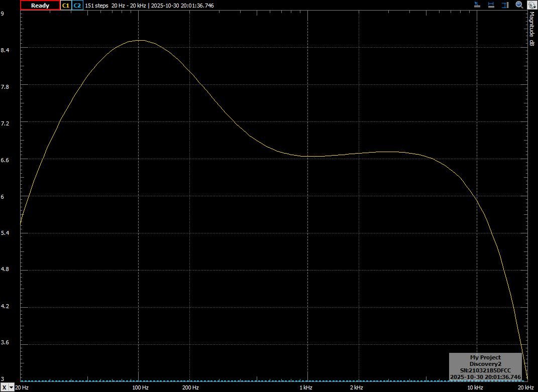Open the magnifier zoom tool
Screen dimensions: 538x392
tap(519, 5)
